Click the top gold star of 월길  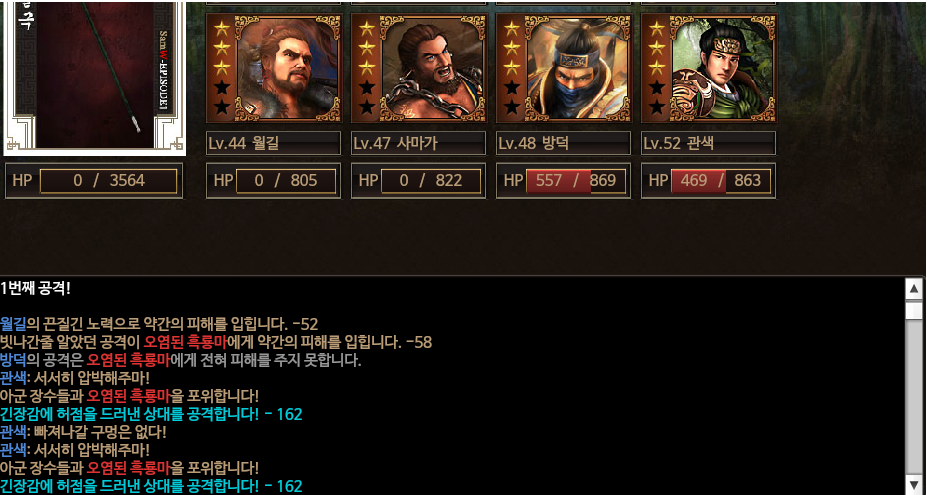[x=222, y=28]
